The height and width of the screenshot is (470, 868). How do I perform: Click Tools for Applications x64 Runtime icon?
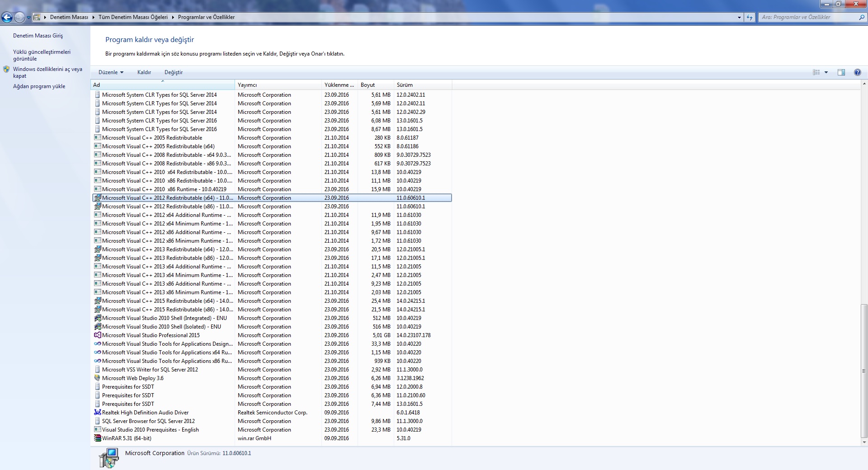tap(97, 352)
